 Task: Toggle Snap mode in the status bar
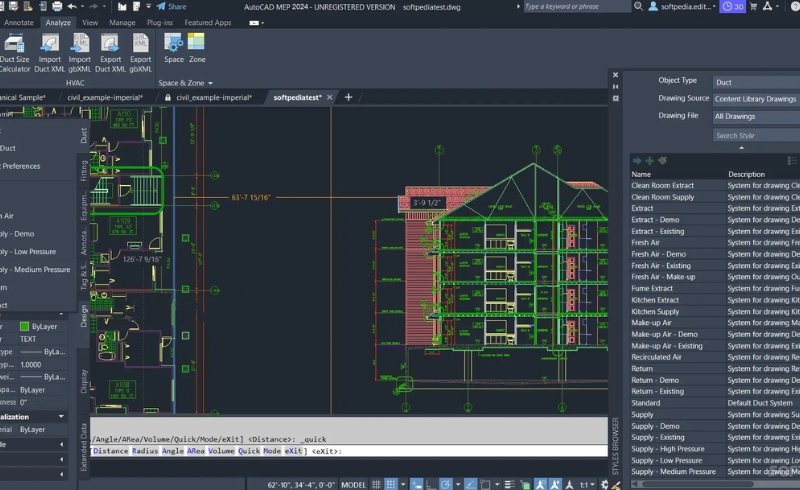tap(391, 484)
